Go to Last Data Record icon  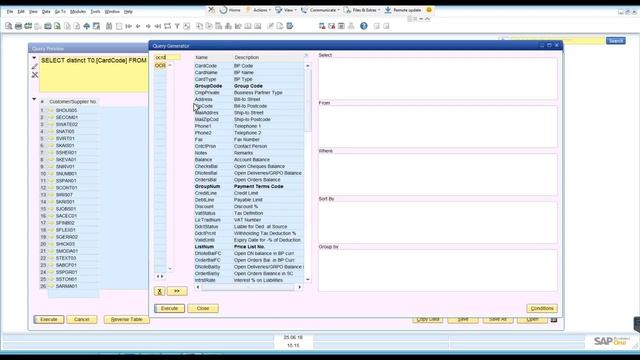158,26
